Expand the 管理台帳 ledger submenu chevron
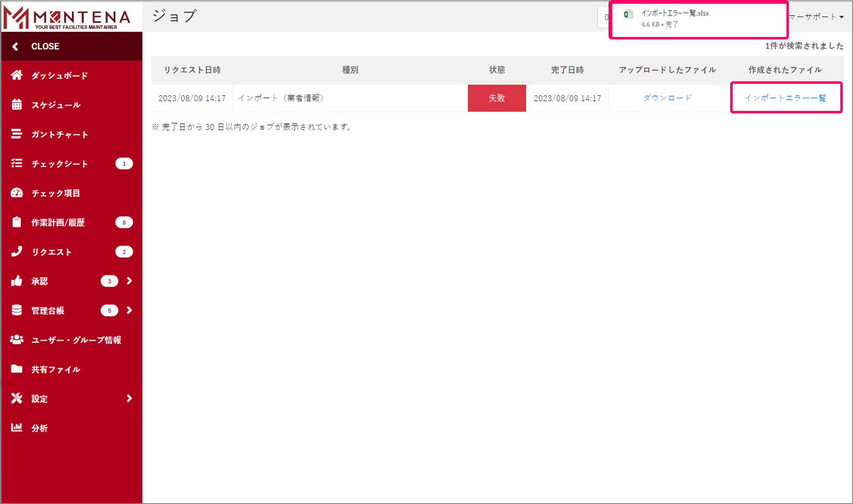Screen dimensions: 853x504 coord(129,310)
